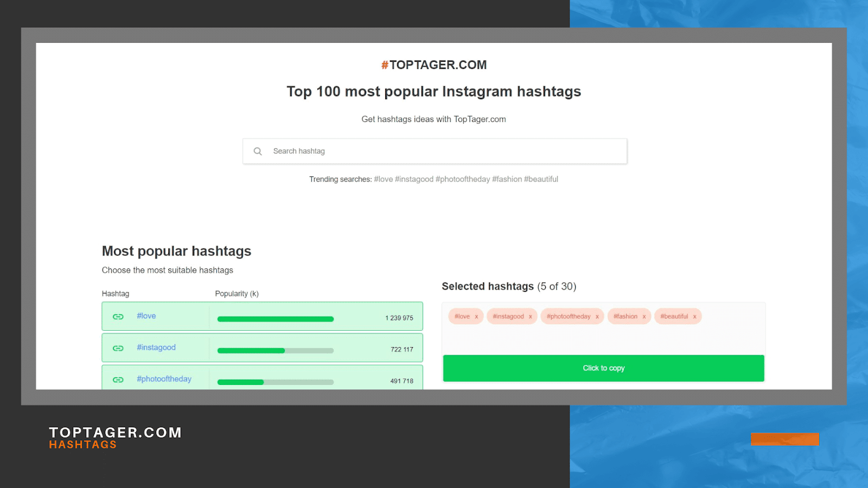Remove #instagood chip using its x
868x488 pixels.
[x=530, y=317]
